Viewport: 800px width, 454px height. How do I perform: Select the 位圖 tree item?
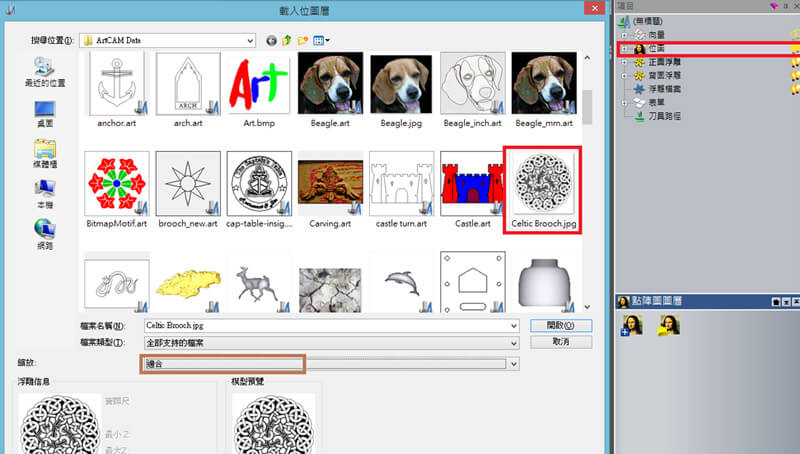coord(656,48)
